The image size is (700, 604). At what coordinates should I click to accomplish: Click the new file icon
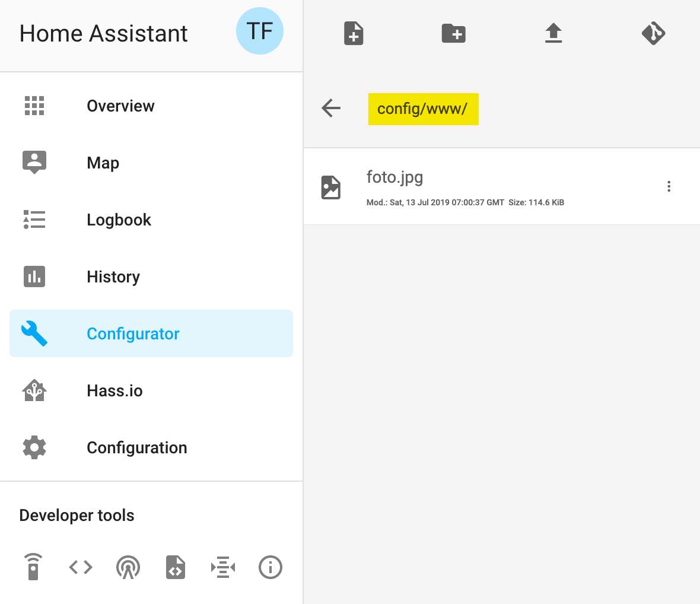point(354,33)
